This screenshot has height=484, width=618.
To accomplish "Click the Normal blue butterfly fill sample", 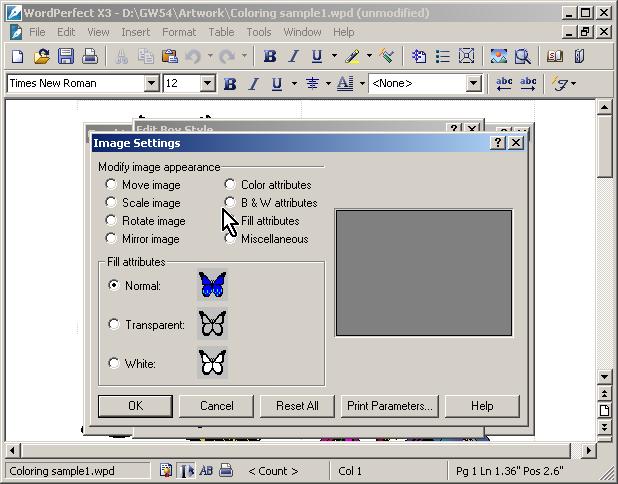I will point(212,285).
